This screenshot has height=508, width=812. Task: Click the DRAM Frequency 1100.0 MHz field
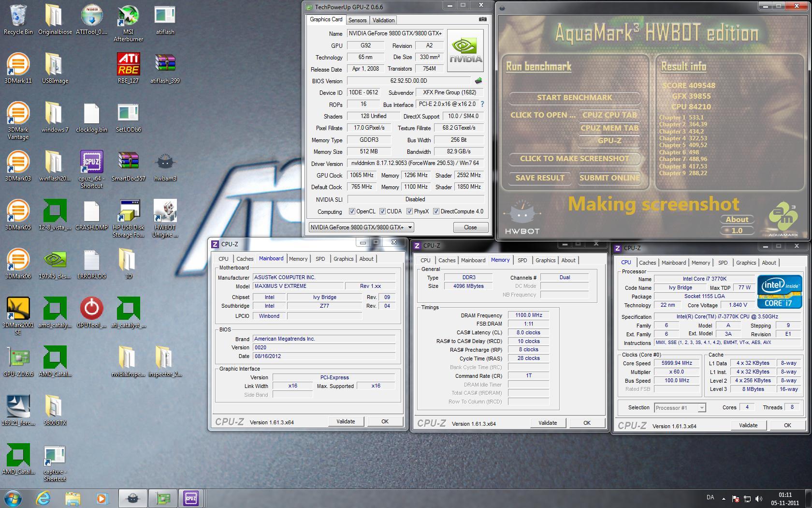click(x=528, y=315)
